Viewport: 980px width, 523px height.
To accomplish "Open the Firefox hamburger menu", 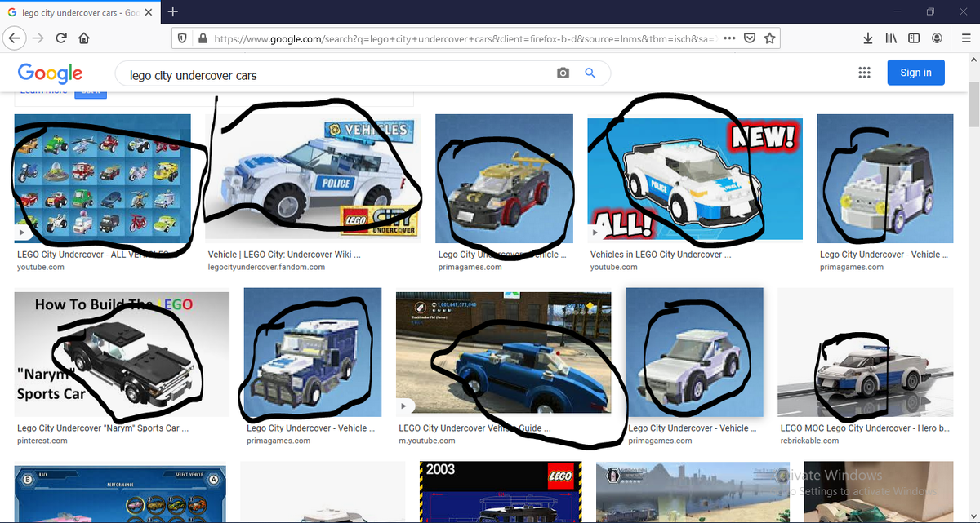I will coord(964,38).
